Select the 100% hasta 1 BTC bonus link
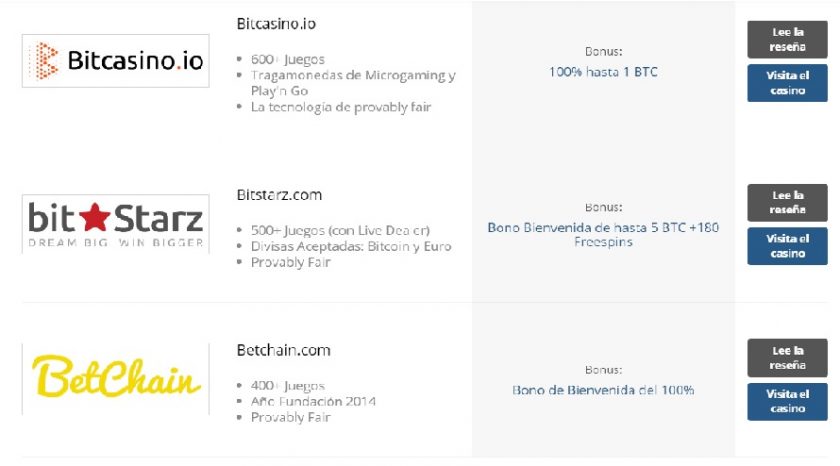 [x=603, y=72]
